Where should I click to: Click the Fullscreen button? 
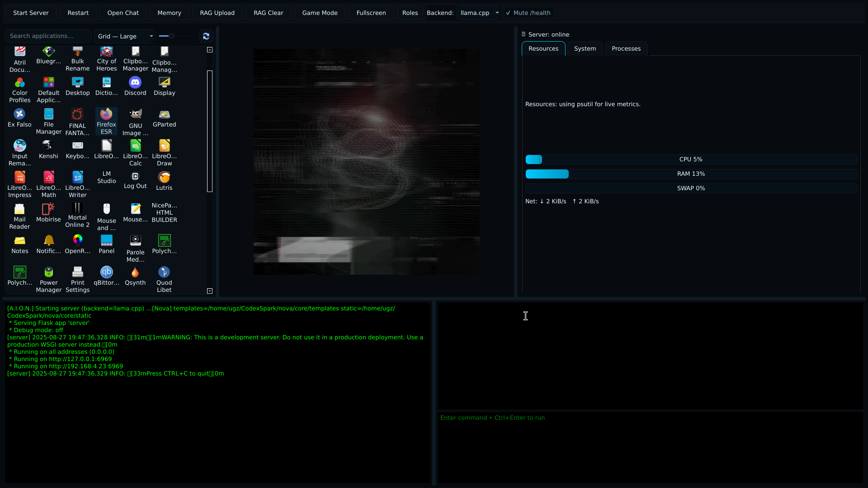(371, 13)
